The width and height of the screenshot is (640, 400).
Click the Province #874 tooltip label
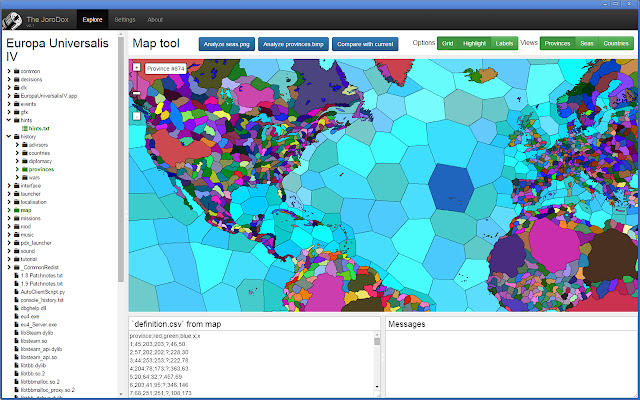pyautogui.click(x=166, y=69)
